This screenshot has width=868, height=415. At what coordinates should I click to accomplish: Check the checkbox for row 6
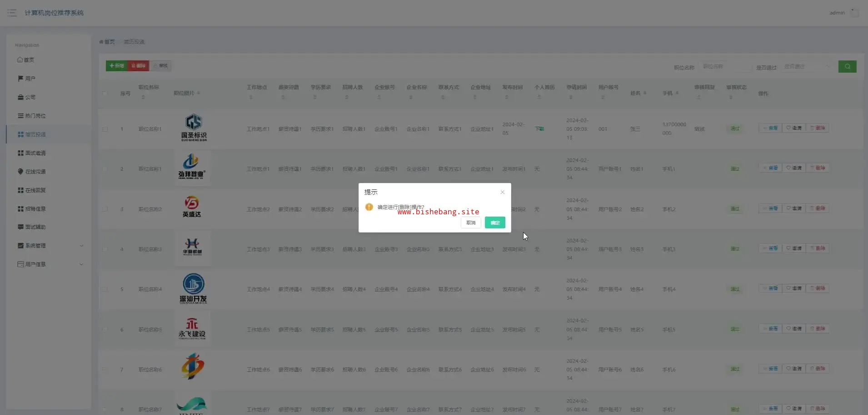105,329
